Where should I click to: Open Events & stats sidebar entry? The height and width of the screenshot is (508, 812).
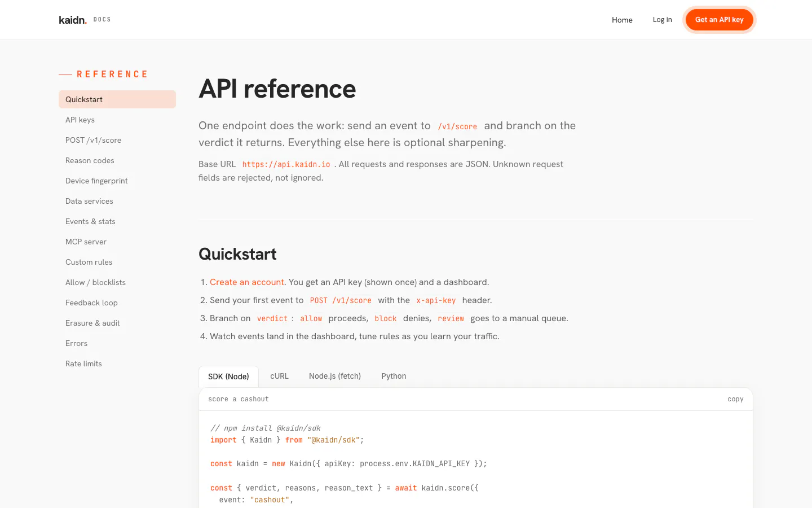tap(117, 221)
